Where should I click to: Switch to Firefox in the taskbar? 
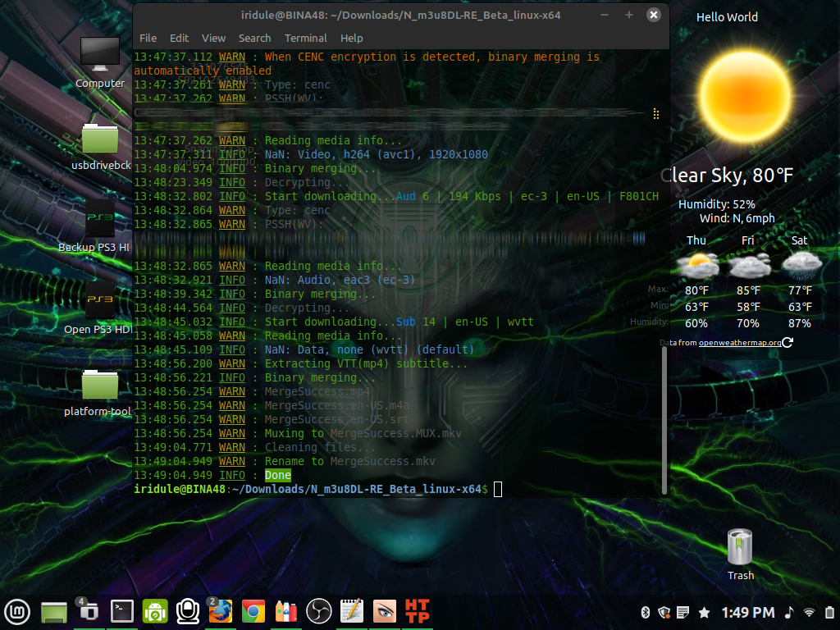click(x=220, y=611)
